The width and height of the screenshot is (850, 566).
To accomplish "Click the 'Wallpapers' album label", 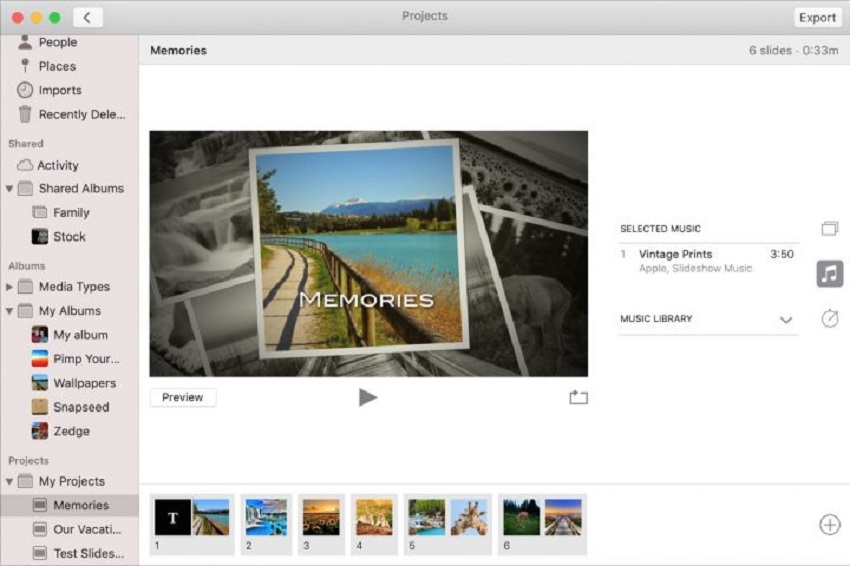I will click(x=85, y=383).
